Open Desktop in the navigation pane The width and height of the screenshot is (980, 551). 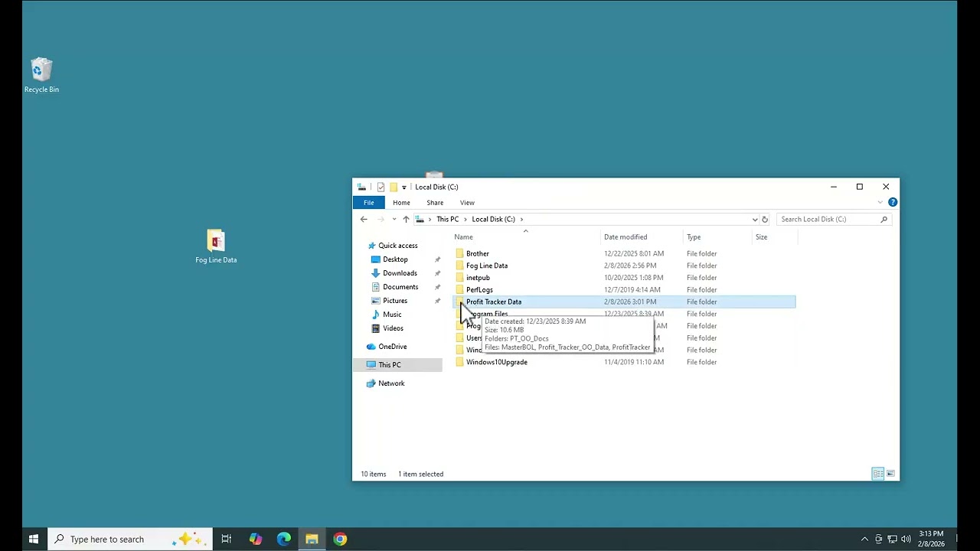point(395,259)
